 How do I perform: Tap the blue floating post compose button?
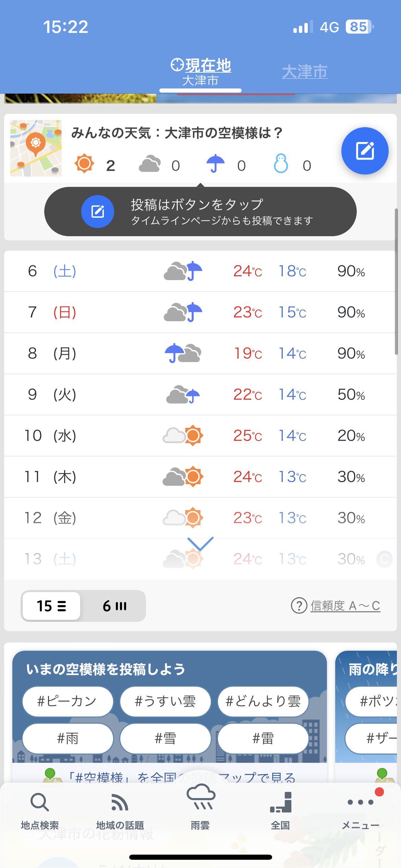(x=365, y=151)
